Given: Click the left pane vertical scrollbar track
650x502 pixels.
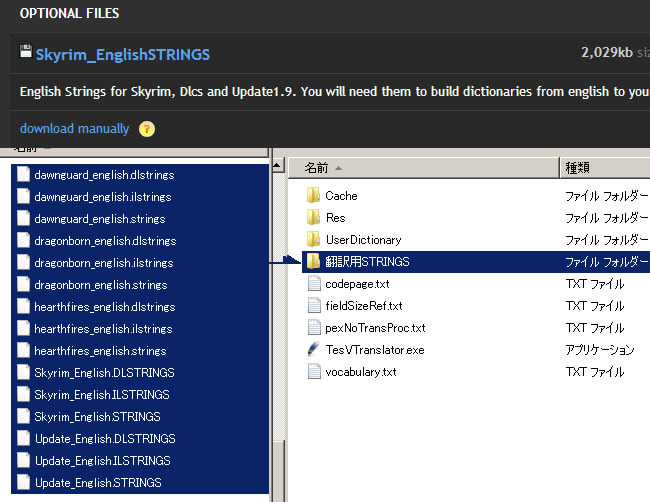Looking at the screenshot, I should pyautogui.click(x=279, y=305).
